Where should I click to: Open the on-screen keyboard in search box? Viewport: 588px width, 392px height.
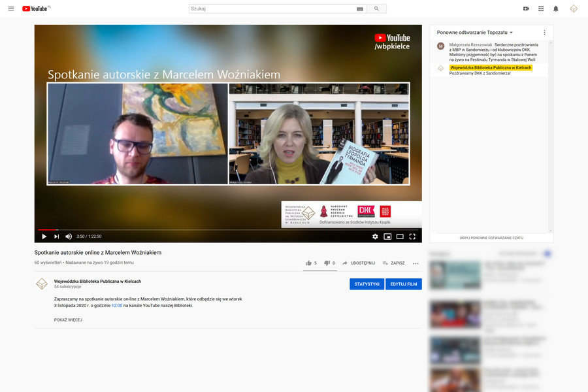pos(360,9)
